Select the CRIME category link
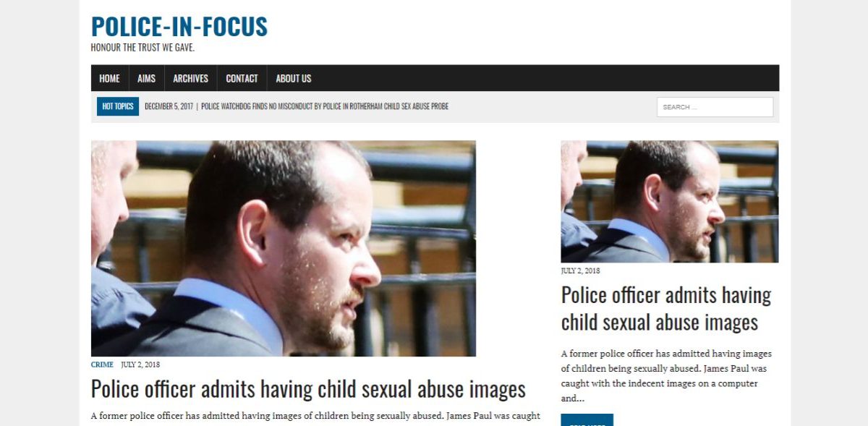 [x=102, y=365]
